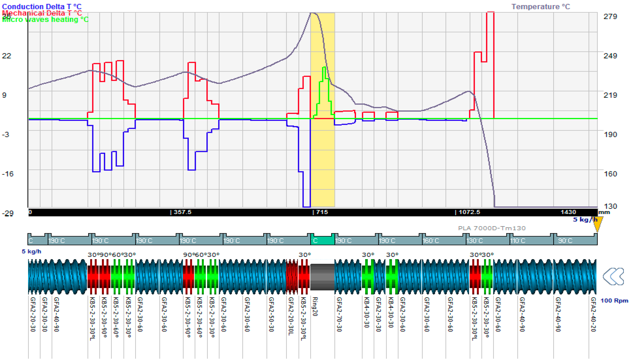Toggle the Micro waves heating curve legend
630x364 pixels.
tap(45, 19)
